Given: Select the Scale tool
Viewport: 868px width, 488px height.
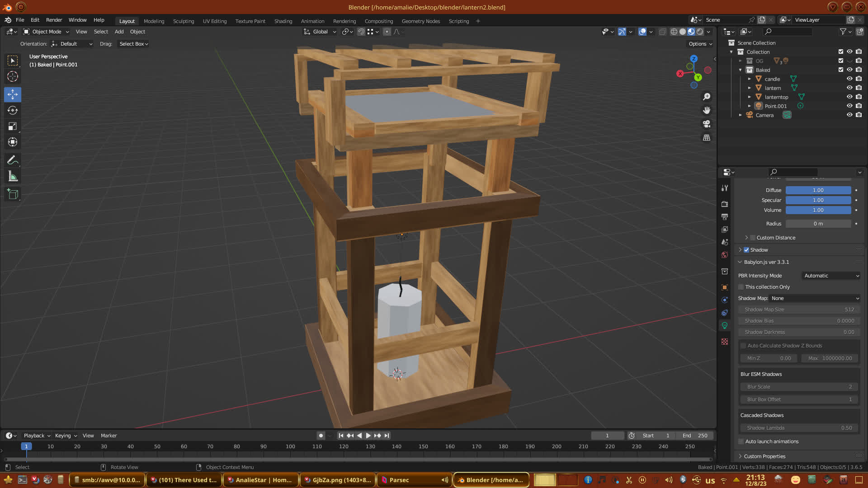Looking at the screenshot, I should pyautogui.click(x=13, y=127).
